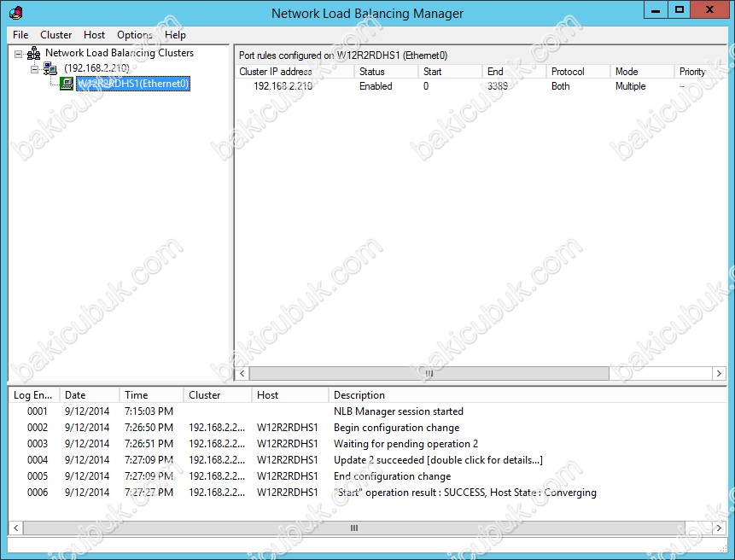Click the Priority column header
This screenshot has height=560, width=735.
coord(700,71)
